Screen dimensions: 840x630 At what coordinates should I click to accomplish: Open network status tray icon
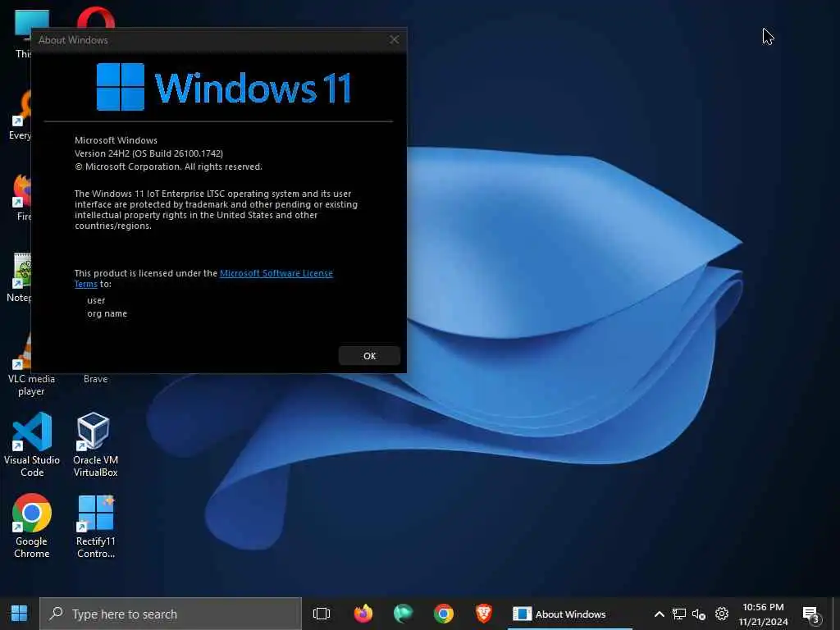pos(679,614)
